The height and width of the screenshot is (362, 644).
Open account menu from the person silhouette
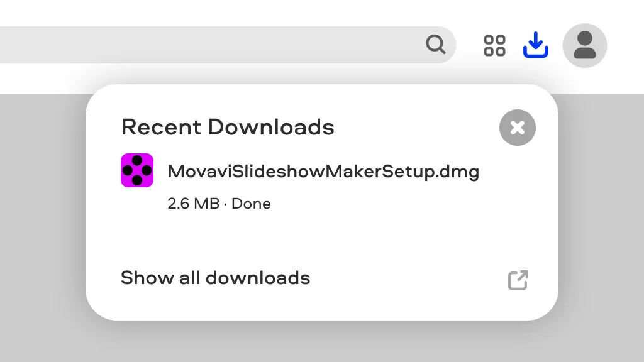tap(585, 45)
